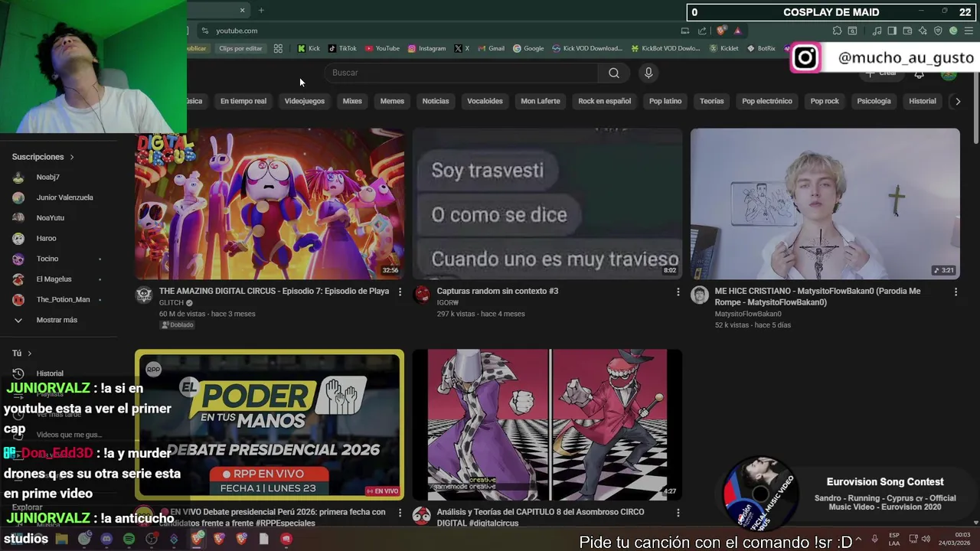Screen dimensions: 980x551
Task: Open Junior Valenzuela channel in subscriptions
Action: [x=64, y=197]
